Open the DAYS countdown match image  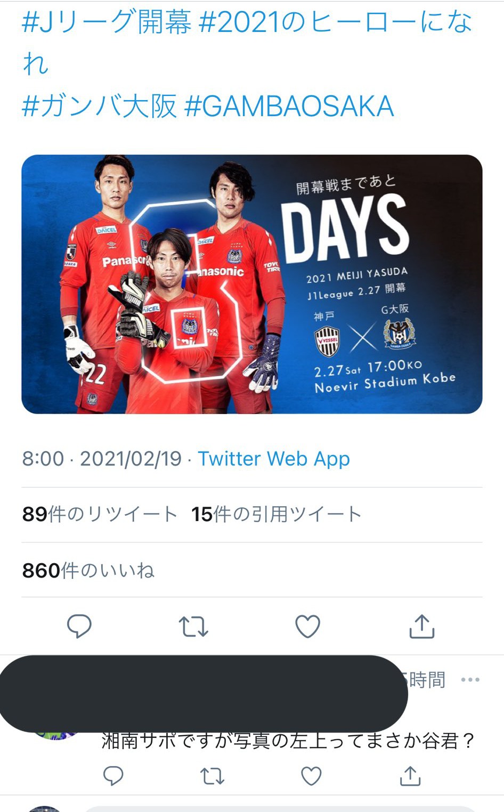[x=252, y=284]
